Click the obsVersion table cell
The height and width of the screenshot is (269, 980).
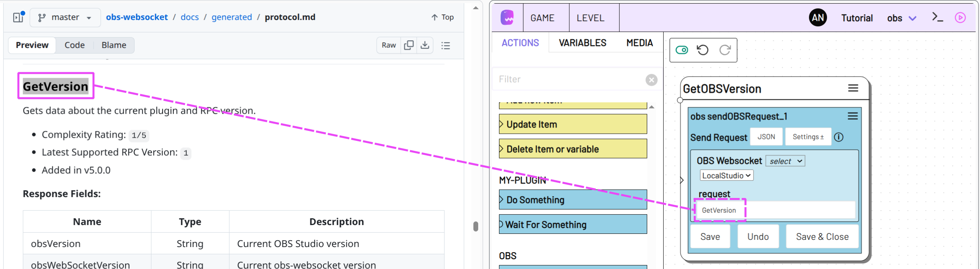87,243
